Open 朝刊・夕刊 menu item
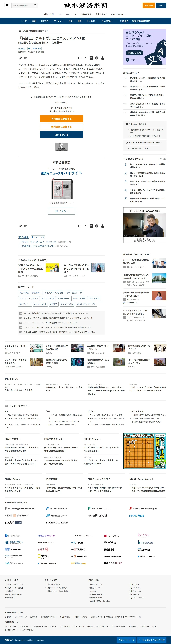Screen dimensions: 171x644 (x=49, y=14)
